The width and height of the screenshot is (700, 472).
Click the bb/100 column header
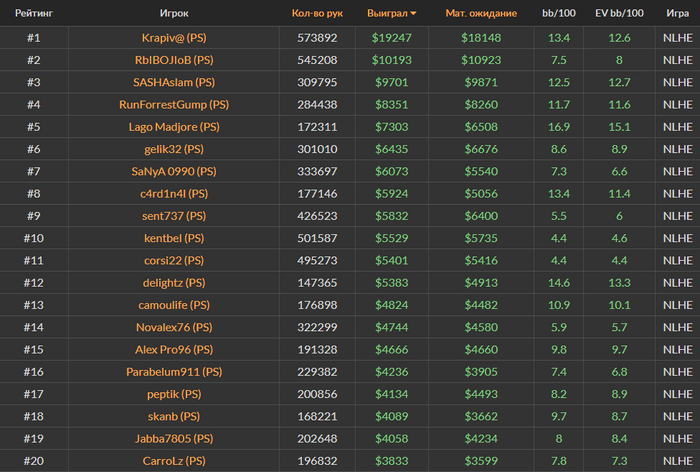click(x=558, y=13)
